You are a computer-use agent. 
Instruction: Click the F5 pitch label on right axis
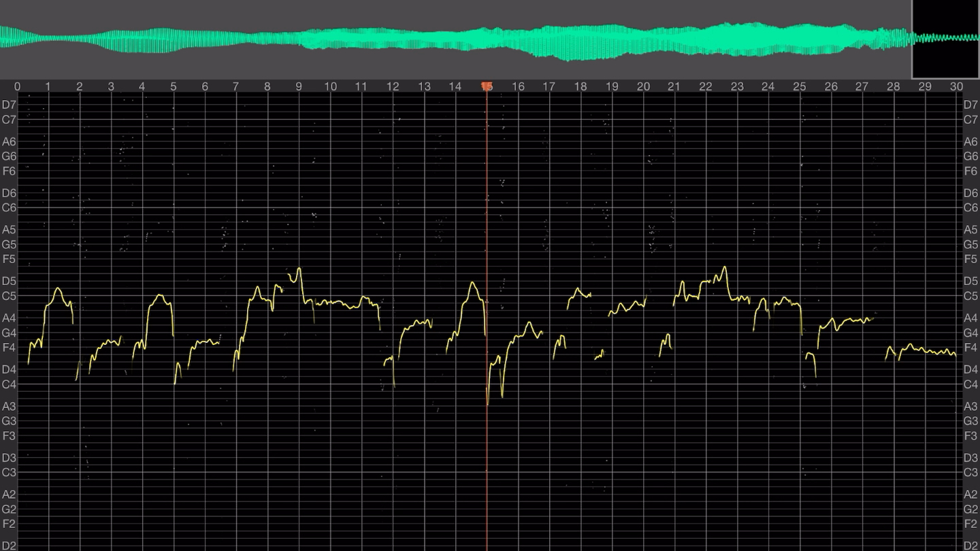(970, 259)
